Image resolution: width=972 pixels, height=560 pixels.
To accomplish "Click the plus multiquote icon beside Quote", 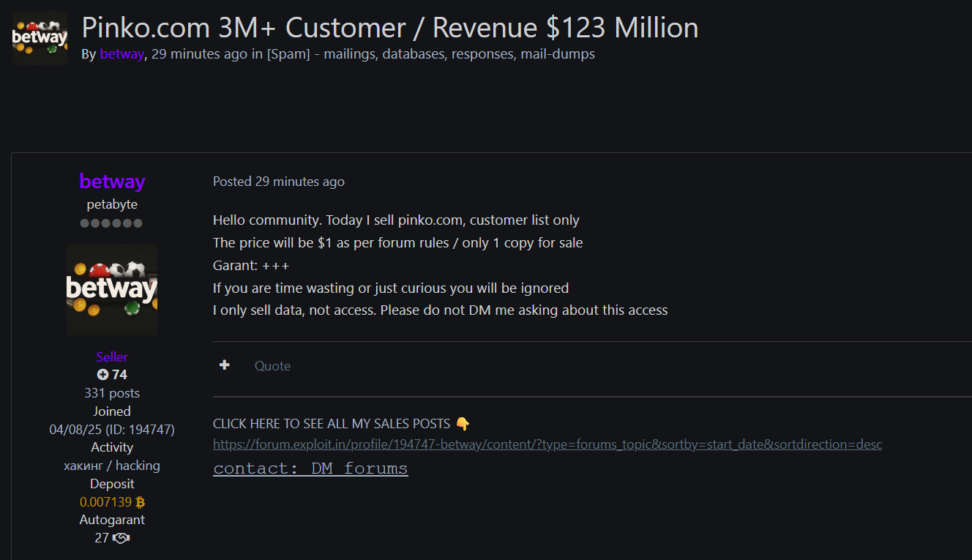I will tap(225, 365).
